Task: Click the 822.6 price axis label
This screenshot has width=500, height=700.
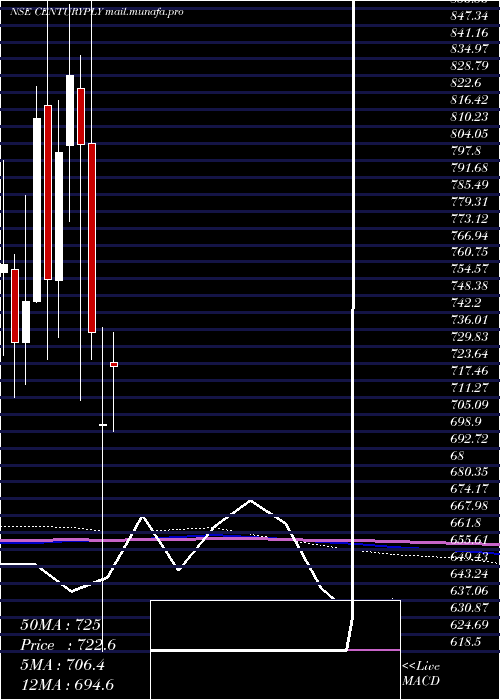Action: [466, 83]
